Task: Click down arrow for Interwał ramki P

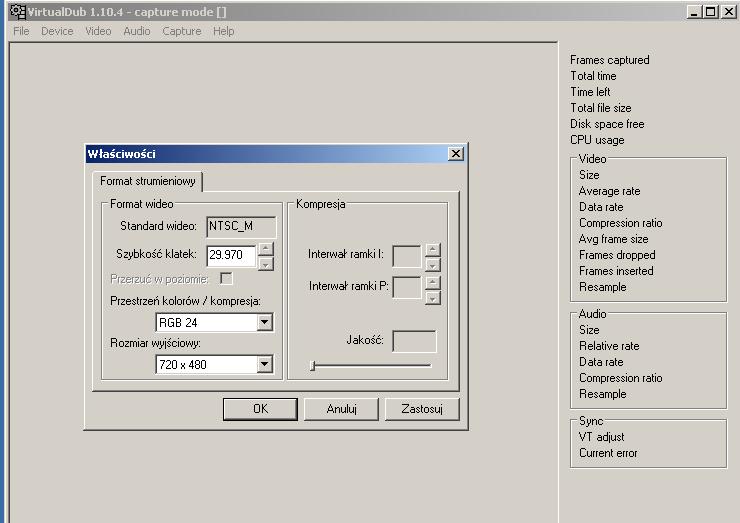Action: tap(432, 297)
